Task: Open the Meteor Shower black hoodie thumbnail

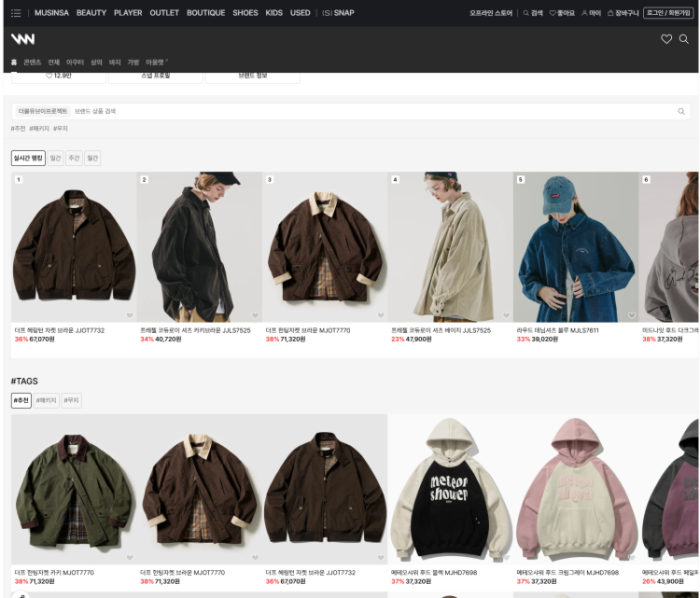Action: [450, 490]
